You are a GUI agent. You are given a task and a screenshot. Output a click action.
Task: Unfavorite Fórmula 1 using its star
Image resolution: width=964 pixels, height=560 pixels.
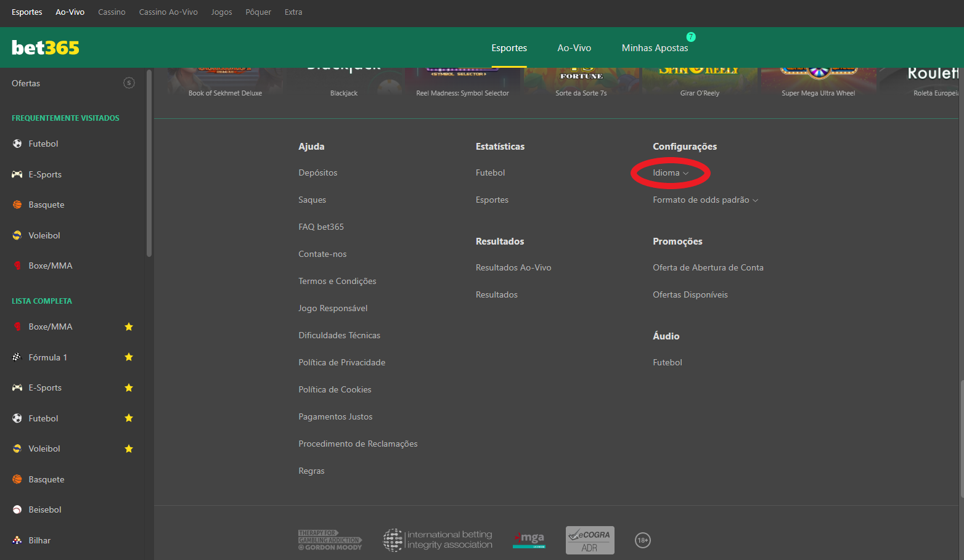129,357
